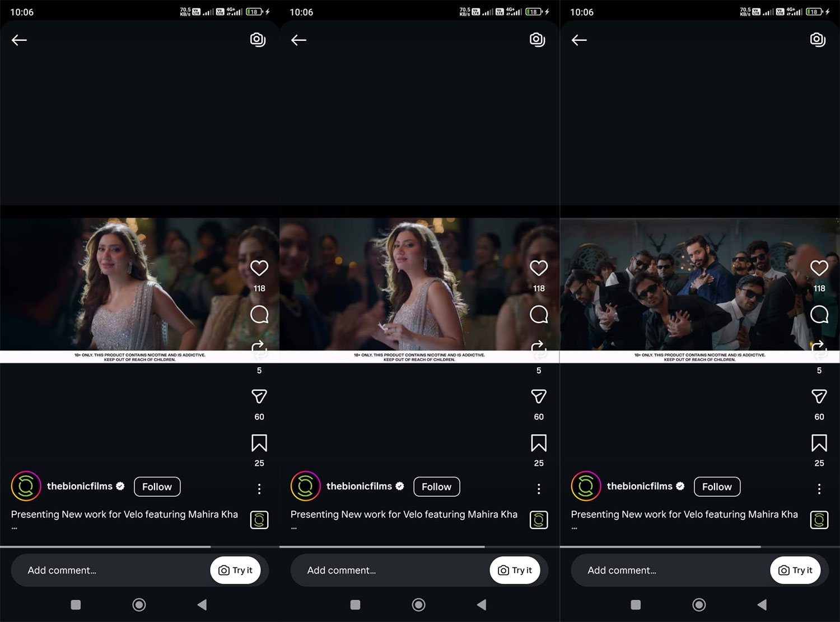Tap the Try it button, right screen

coord(795,570)
